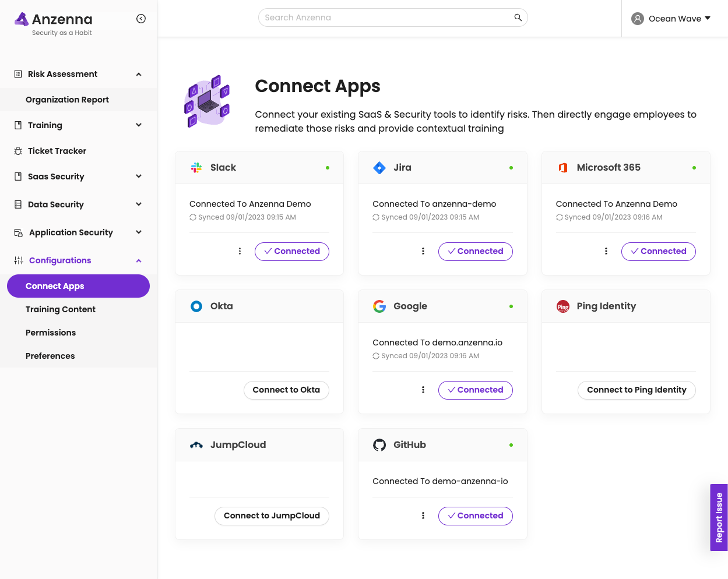
Task: Click the Connect to Okta button
Action: coord(286,390)
